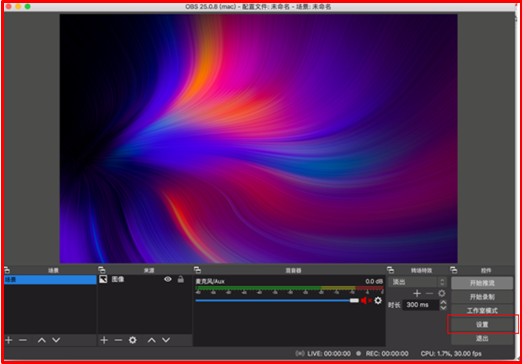522x364 pixels.
Task: Click the 麦克风/Aux audio level meter
Action: (289, 288)
